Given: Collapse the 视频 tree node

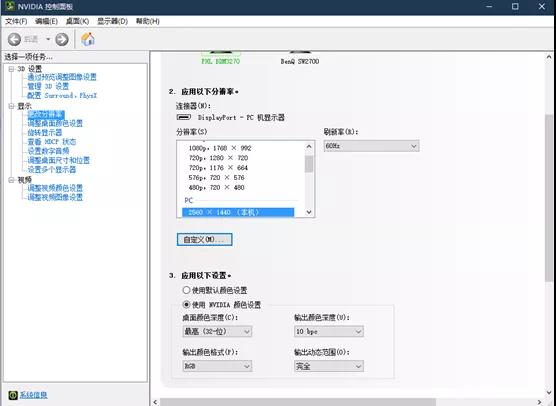Looking at the screenshot, I should click(11, 180).
